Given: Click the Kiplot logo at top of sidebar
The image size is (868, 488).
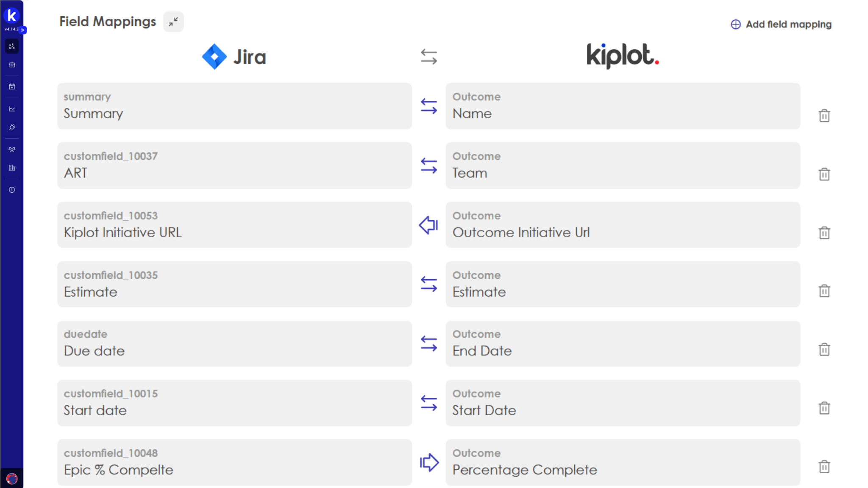Looking at the screenshot, I should (12, 15).
